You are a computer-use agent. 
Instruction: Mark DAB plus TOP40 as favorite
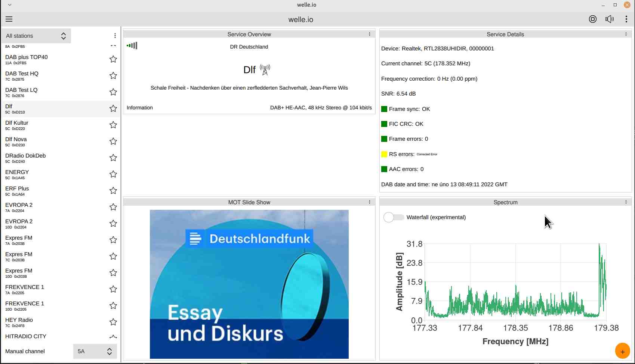click(113, 59)
